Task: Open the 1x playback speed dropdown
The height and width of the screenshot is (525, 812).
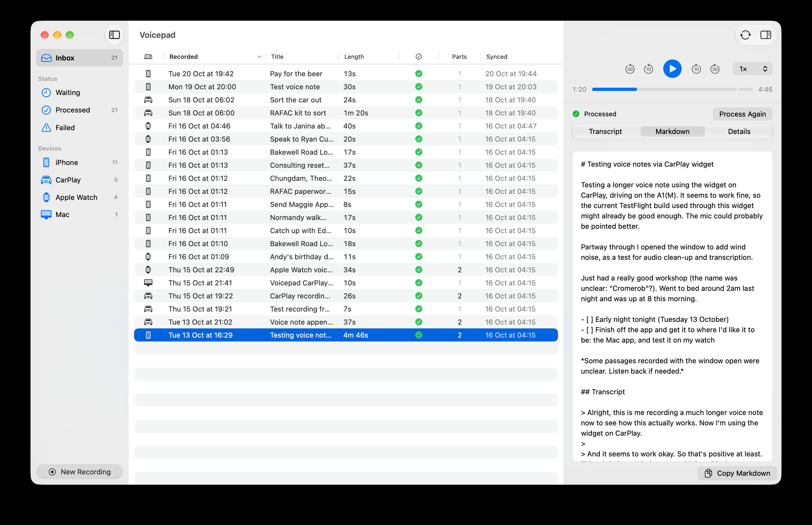Action: coord(753,69)
